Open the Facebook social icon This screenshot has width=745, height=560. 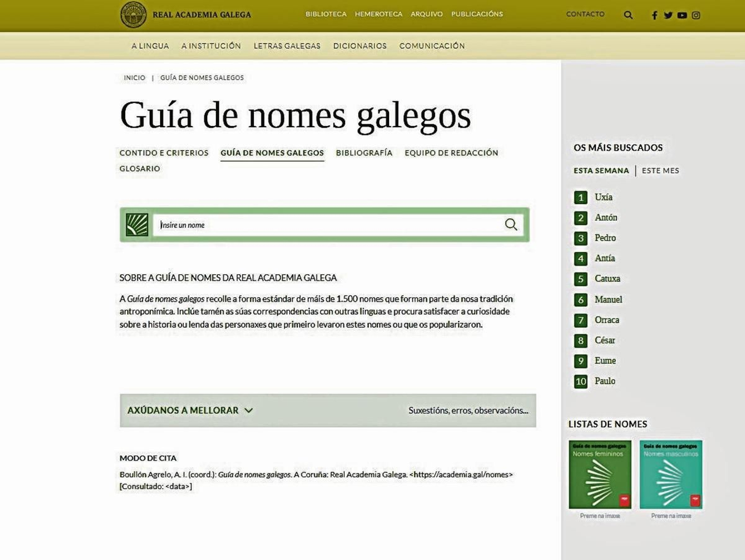654,15
